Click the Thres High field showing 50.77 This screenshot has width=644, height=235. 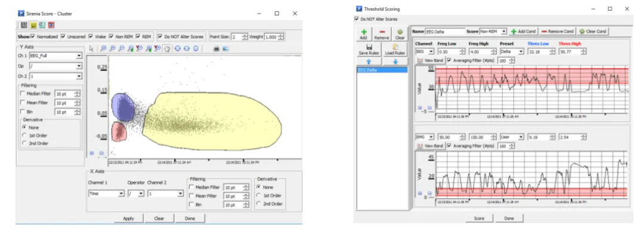(x=573, y=52)
